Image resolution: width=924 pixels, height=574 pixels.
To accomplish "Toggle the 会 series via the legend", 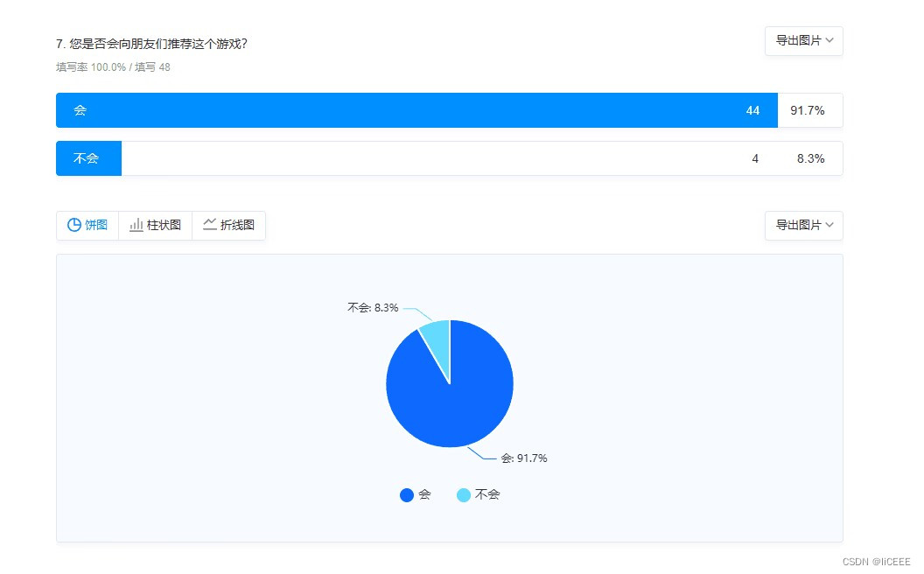I will pyautogui.click(x=415, y=494).
